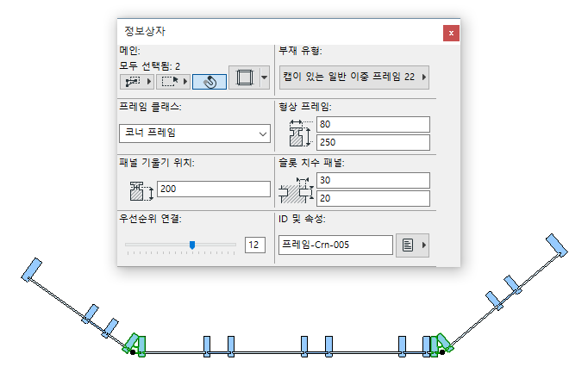
Task: Click the frame depth field showing 250
Action: click(x=372, y=142)
